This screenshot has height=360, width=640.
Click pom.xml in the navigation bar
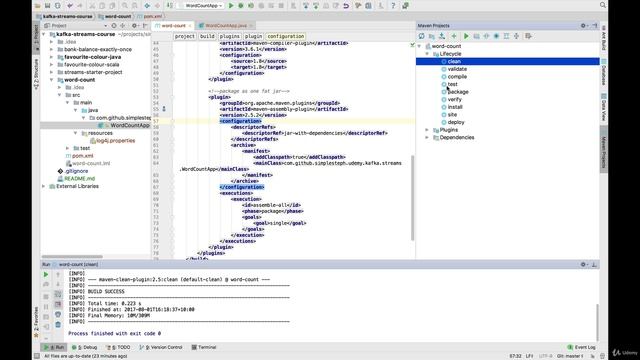coord(153,16)
